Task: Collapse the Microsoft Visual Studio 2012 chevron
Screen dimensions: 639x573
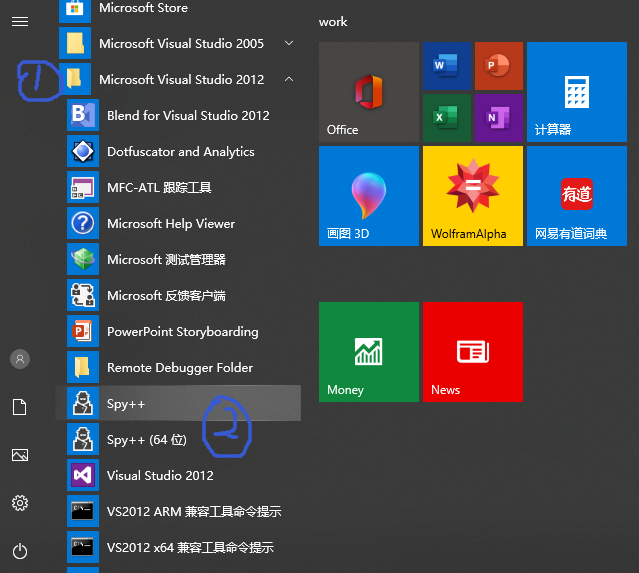Action: (x=289, y=79)
